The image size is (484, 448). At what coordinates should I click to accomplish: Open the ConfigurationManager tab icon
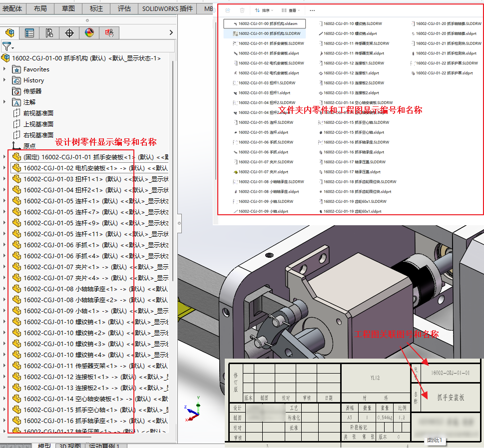click(x=49, y=33)
